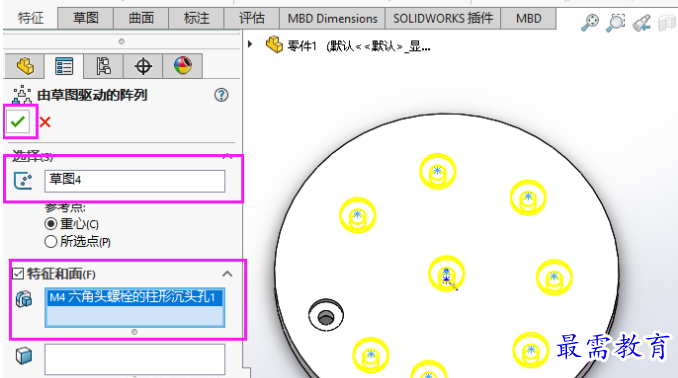
Task: Open the SOLIDWORKS 插件 tab
Action: (443, 19)
